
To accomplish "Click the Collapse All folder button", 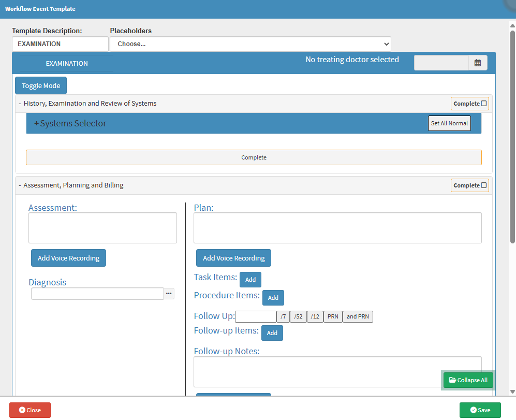I will click(468, 380).
